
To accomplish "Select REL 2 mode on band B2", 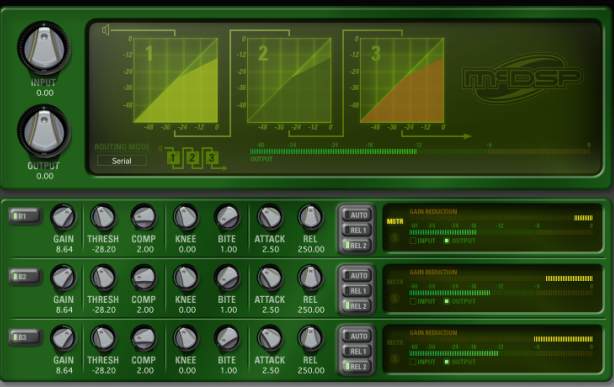I will 356,306.
